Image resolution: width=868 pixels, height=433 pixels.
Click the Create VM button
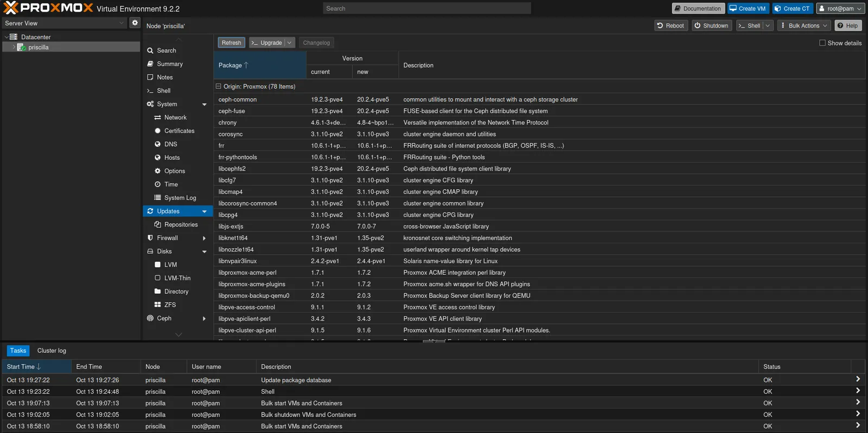point(748,8)
